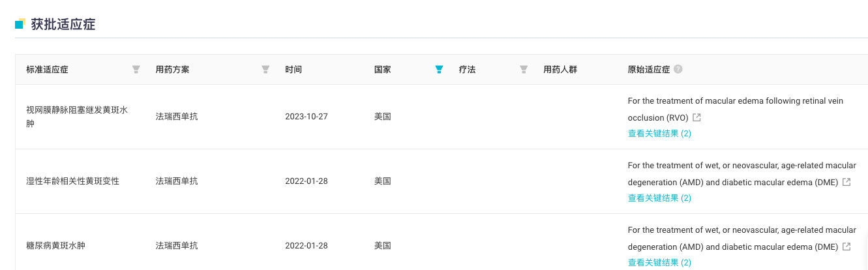Open filter for 用药方案 column

coord(265,69)
